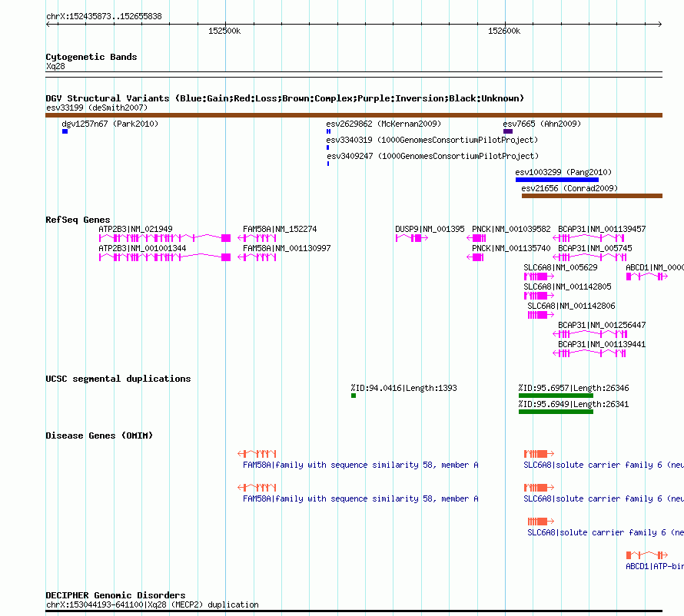The width and height of the screenshot is (684, 616).
Task: Open the second FAM58A family with sequence similarity link
Action: click(360, 498)
